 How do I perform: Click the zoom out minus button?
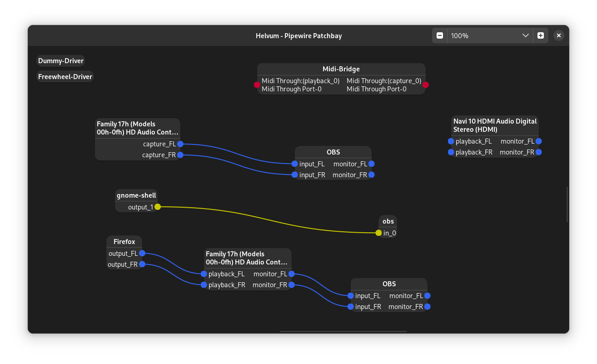click(440, 35)
